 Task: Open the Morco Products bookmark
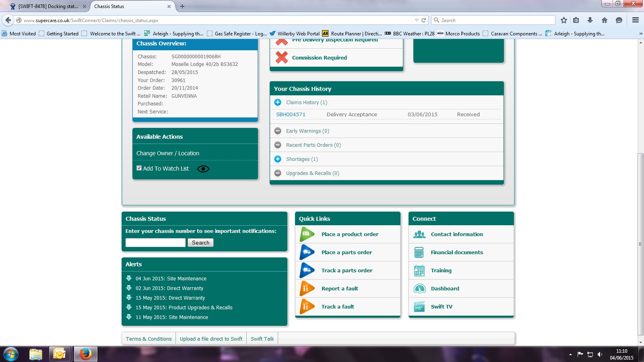click(x=458, y=34)
